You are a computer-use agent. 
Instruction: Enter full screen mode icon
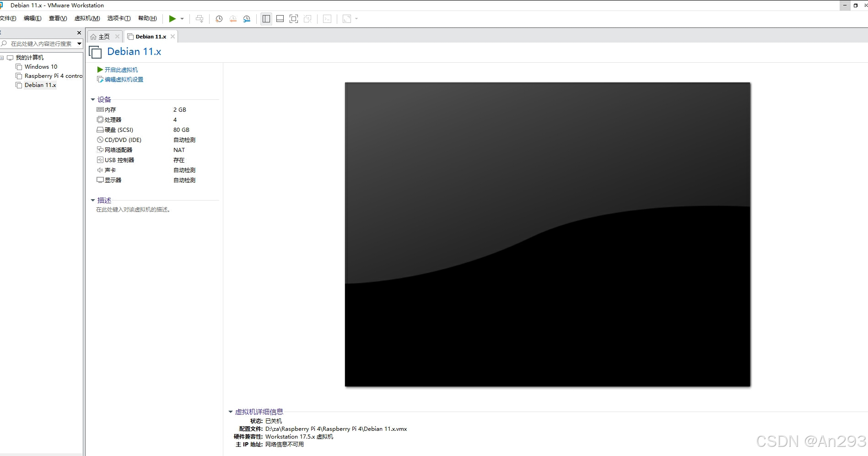294,19
